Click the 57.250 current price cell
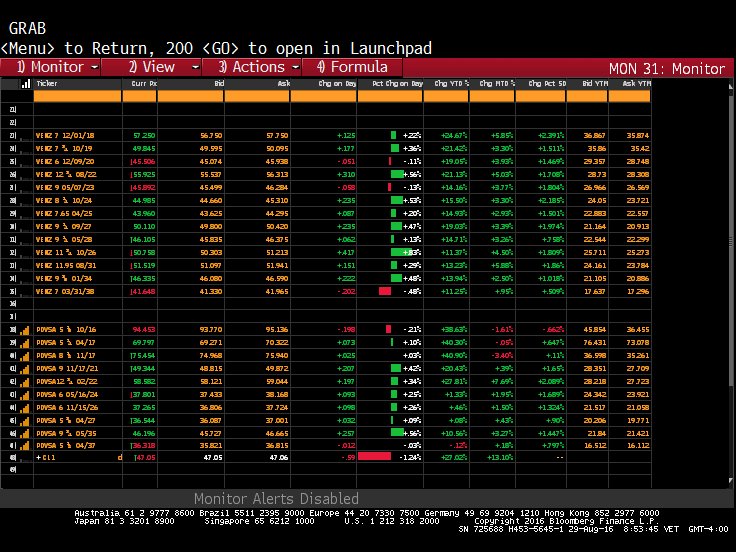736x552 pixels. pyautogui.click(x=144, y=136)
